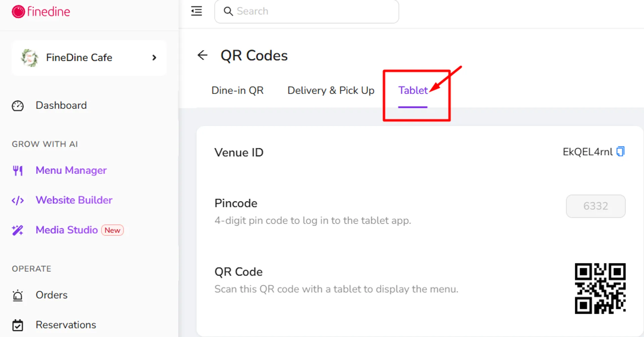Click the finedine logo icon

coord(18,12)
